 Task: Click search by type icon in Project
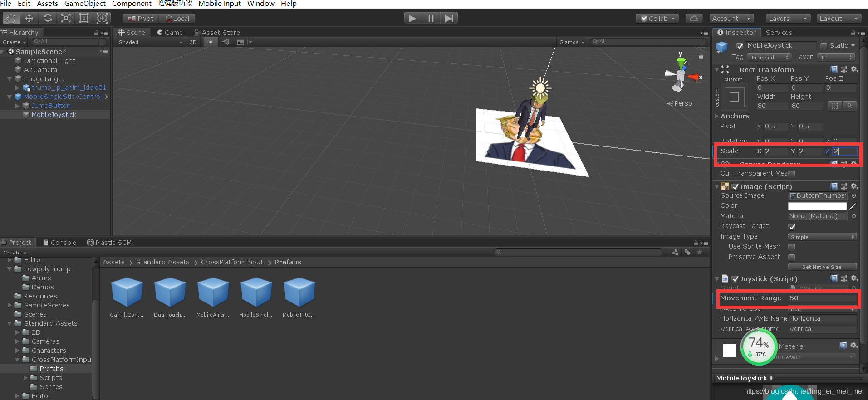[x=675, y=252]
